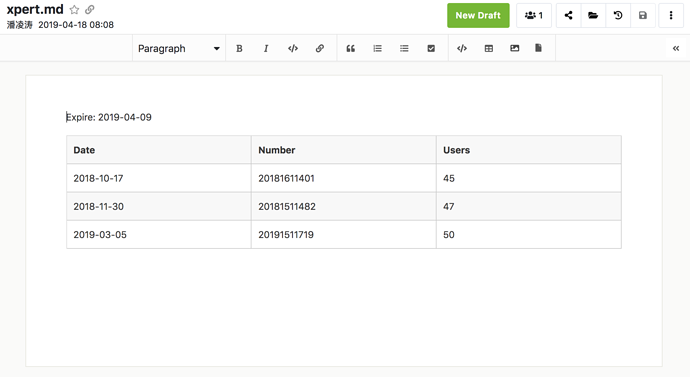Insert a checkbox task list
This screenshot has width=690, height=377.
(x=431, y=48)
